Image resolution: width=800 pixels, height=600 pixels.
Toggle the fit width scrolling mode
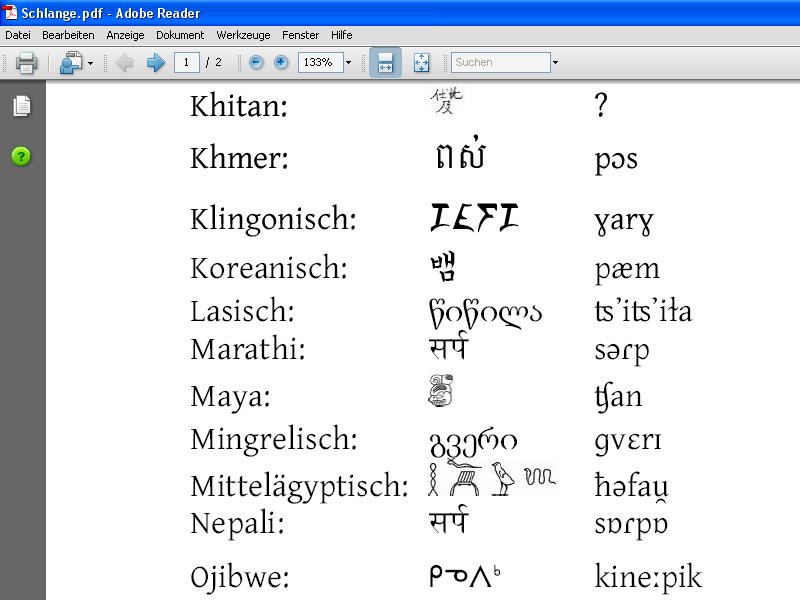[x=385, y=62]
